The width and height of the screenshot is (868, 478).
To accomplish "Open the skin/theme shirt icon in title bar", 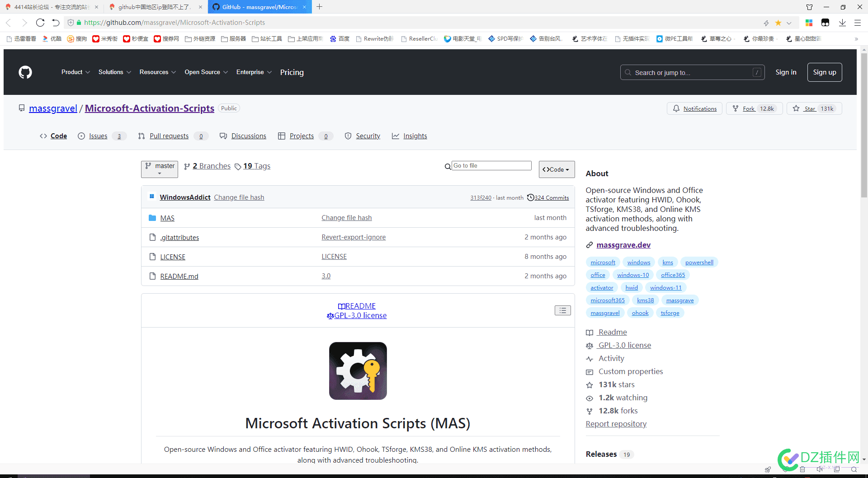I will [809, 7].
